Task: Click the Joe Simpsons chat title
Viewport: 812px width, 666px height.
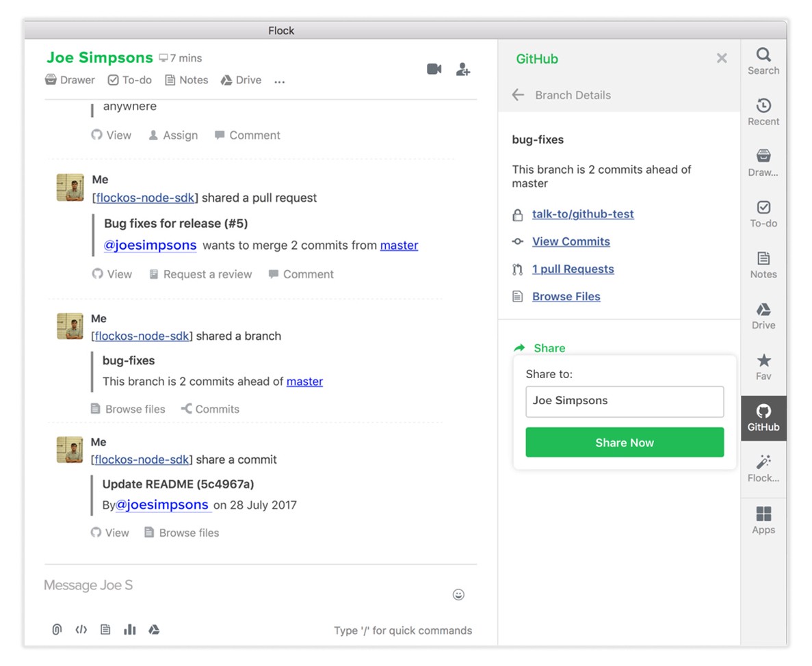Action: pos(100,57)
